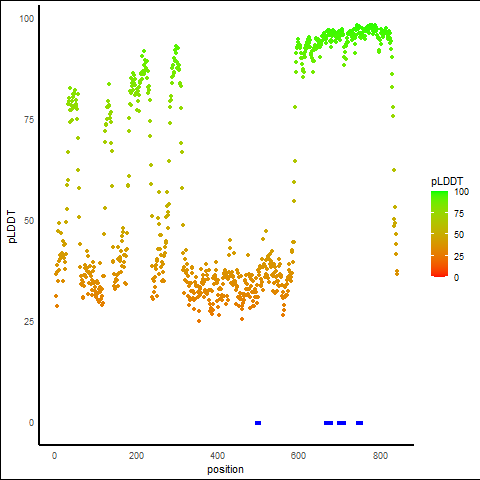This screenshot has width=480, height=480.
Task: Click the blue marker near position 750
Action: pos(359,423)
